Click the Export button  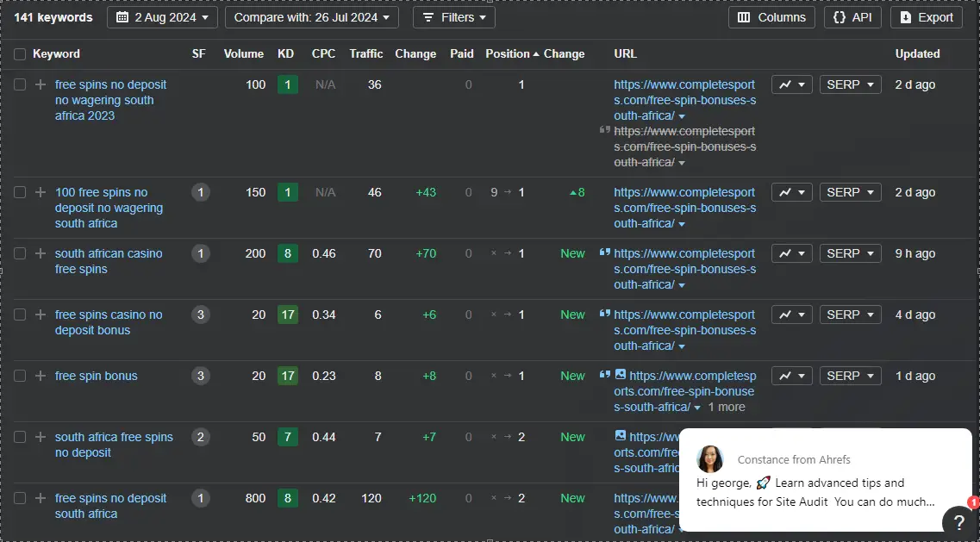click(926, 17)
